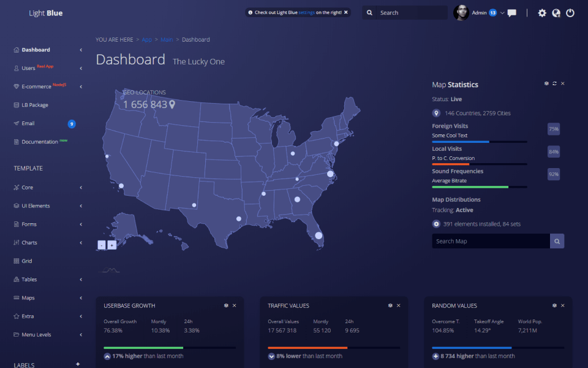Open the chat messages icon
Viewport: 588px width, 368px height.
512,13
